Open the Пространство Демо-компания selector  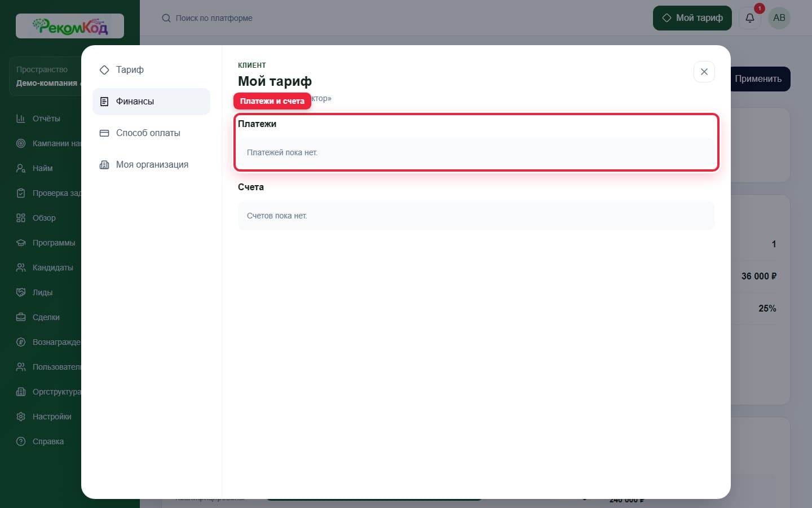pos(46,76)
